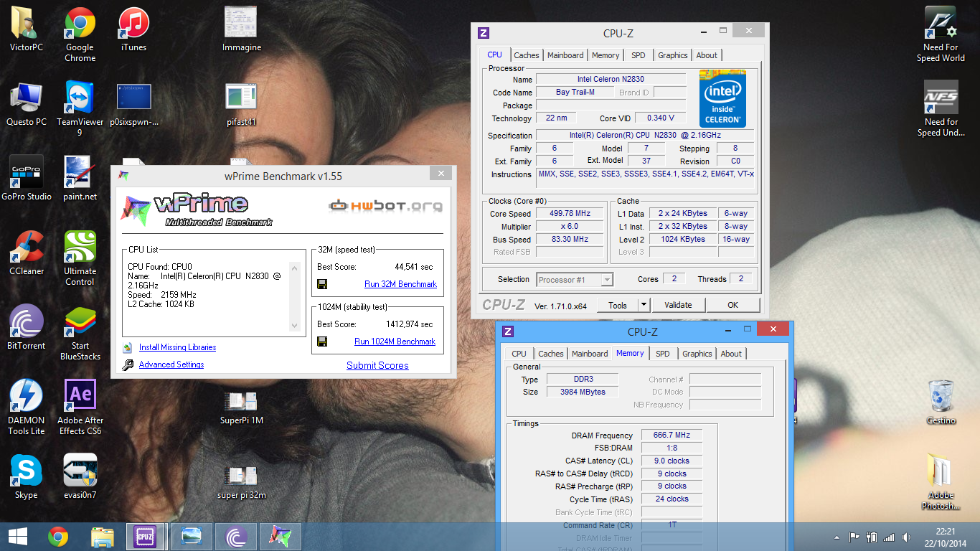Show hidden system tray icons arrow

[x=837, y=537]
